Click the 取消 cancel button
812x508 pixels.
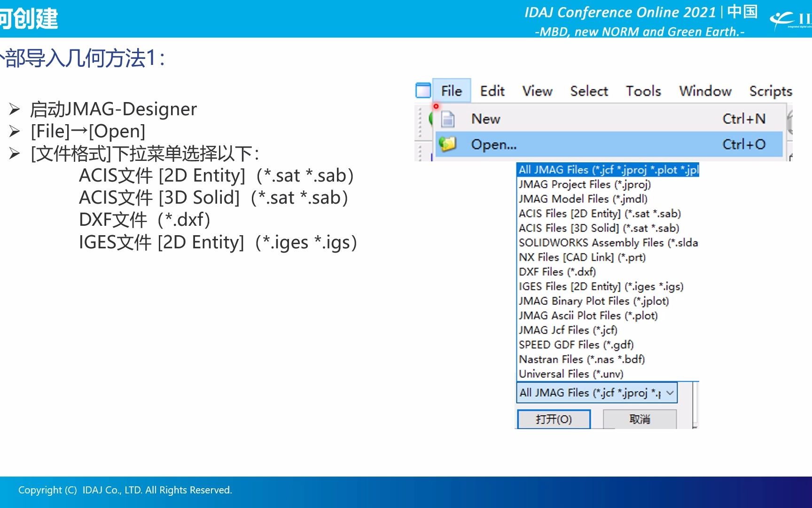coord(640,419)
